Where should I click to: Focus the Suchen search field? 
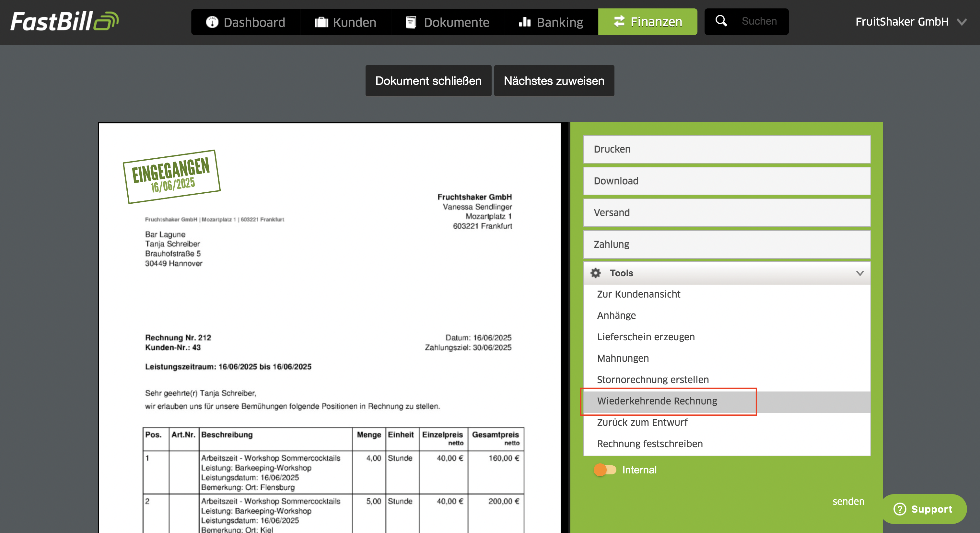click(x=759, y=21)
